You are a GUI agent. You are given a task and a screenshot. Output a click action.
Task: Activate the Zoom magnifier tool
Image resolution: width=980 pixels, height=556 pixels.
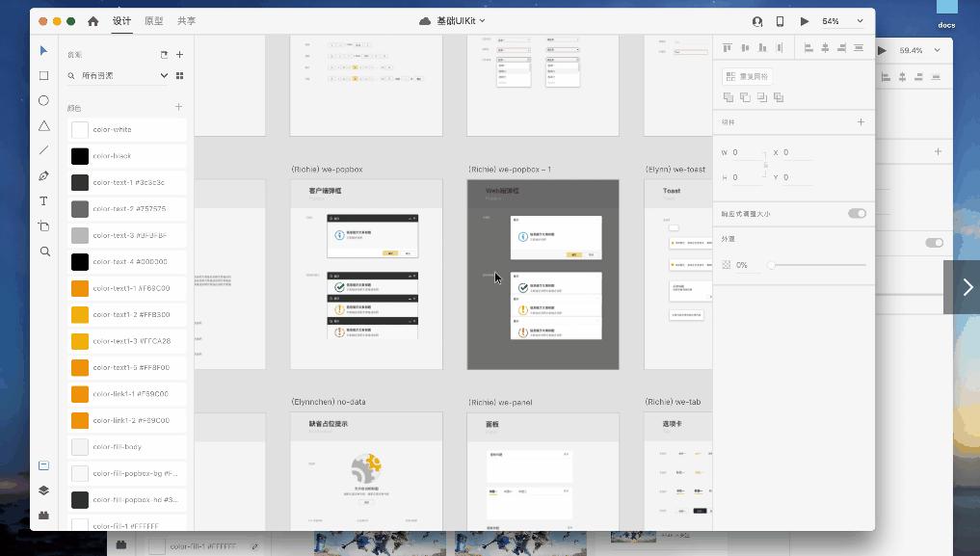(x=44, y=252)
